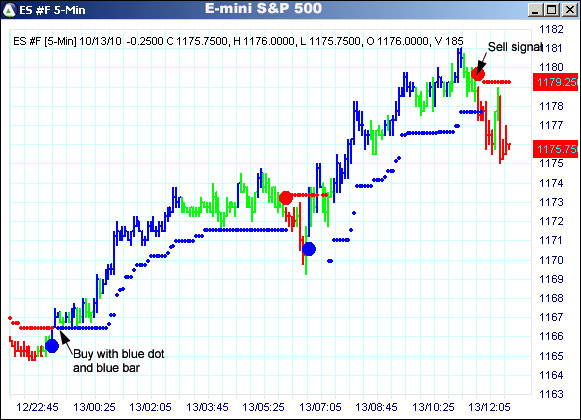The width and height of the screenshot is (581, 420).
Task: Minimize the ES #F 5-Min chart window
Action: pos(535,10)
